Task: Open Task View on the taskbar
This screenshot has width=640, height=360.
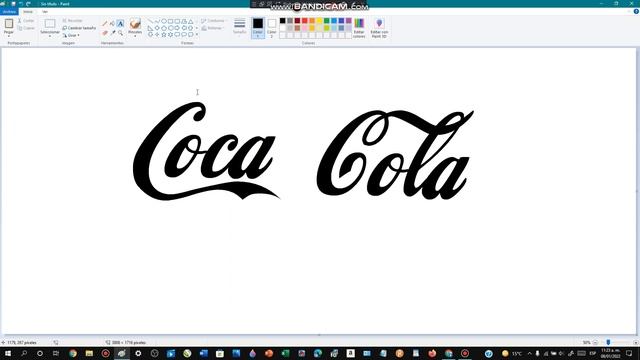Action: (x=56, y=353)
